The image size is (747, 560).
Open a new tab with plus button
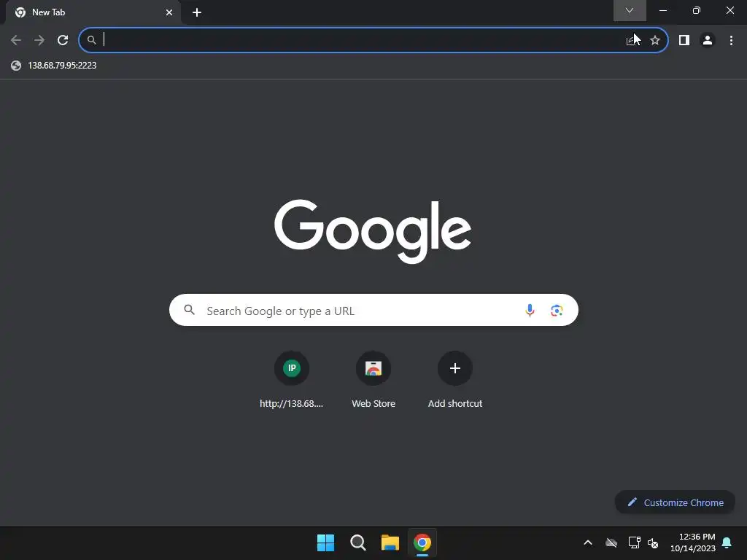coord(197,12)
